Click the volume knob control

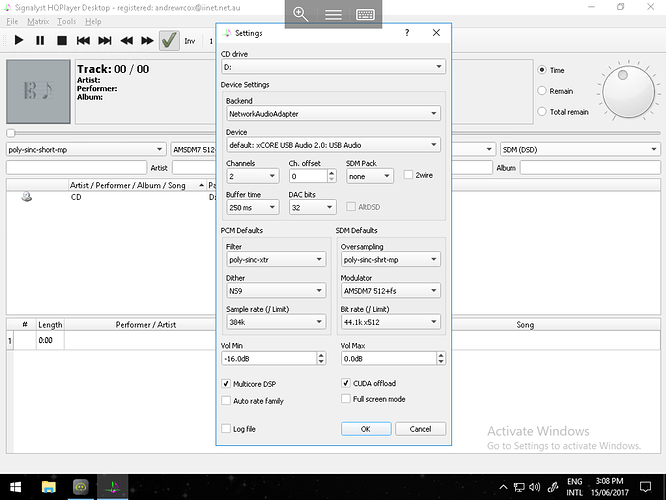tap(628, 91)
